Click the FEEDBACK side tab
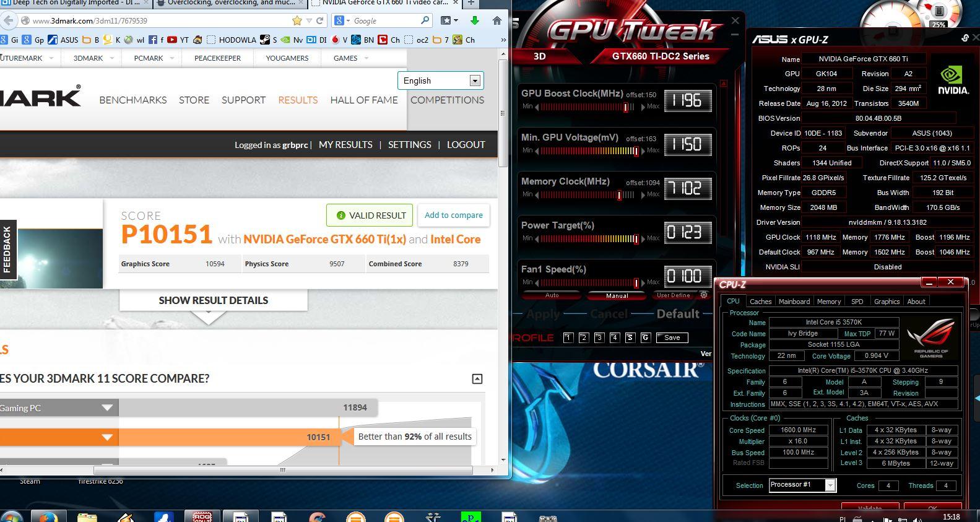This screenshot has height=522, width=980. 7,250
